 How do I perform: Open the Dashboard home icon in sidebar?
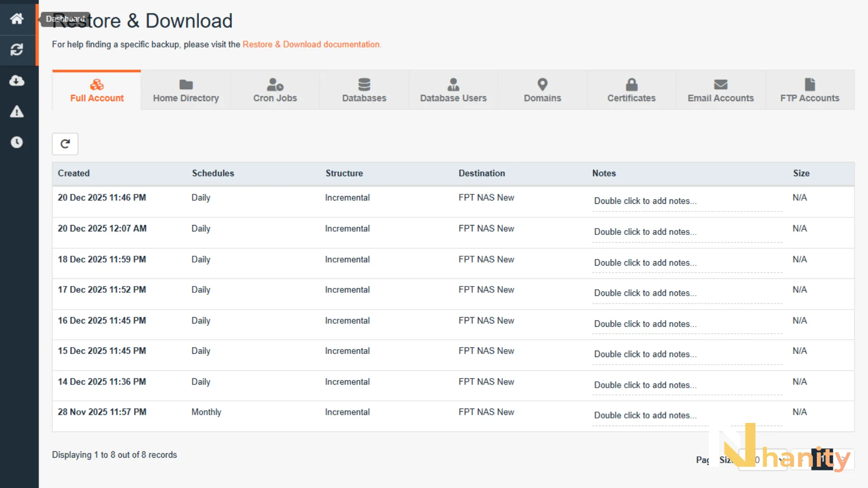coord(17,19)
